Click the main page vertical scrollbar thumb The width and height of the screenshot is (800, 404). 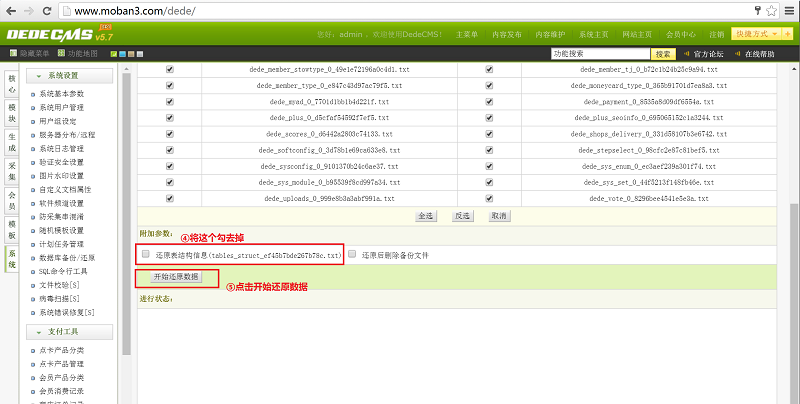point(795,304)
